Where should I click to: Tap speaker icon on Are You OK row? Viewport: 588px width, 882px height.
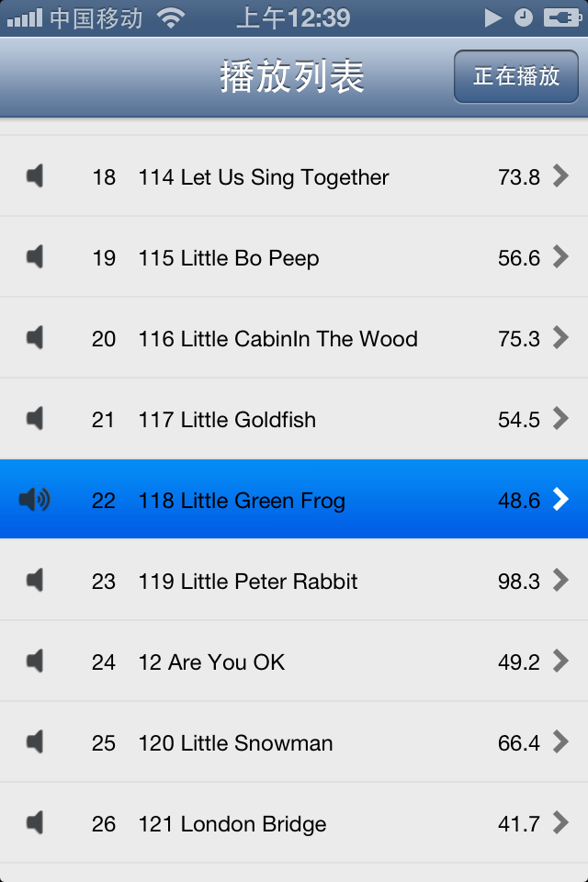tap(35, 661)
